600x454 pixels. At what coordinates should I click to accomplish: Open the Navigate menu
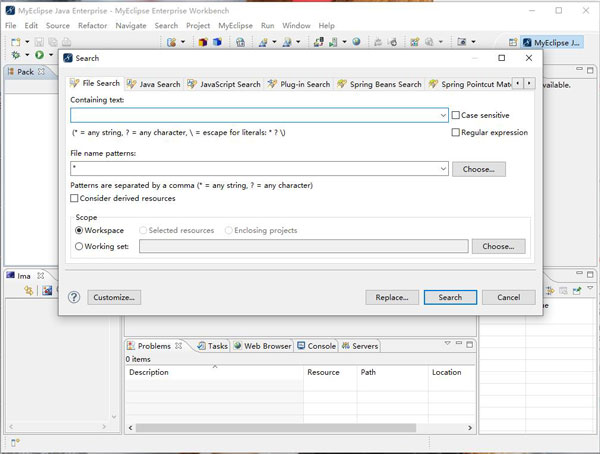(x=131, y=26)
